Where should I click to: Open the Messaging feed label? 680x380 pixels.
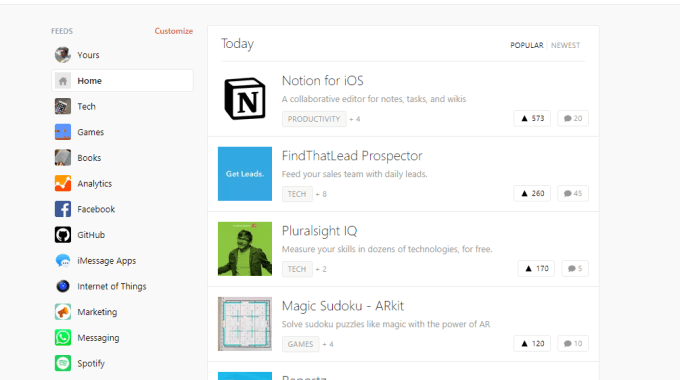click(x=98, y=337)
